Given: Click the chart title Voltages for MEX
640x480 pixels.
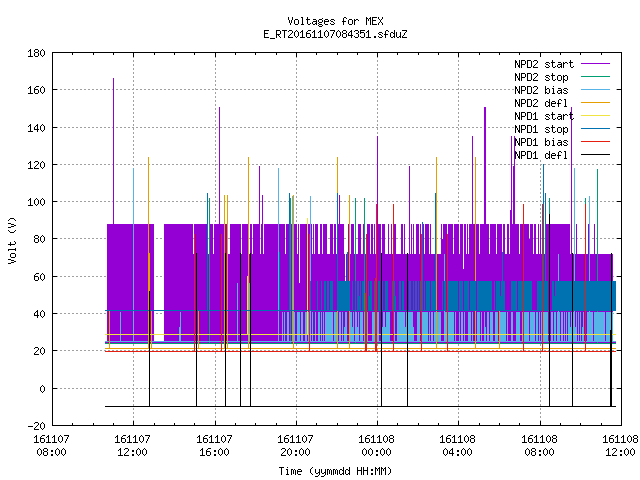Looking at the screenshot, I should click(x=335, y=21).
